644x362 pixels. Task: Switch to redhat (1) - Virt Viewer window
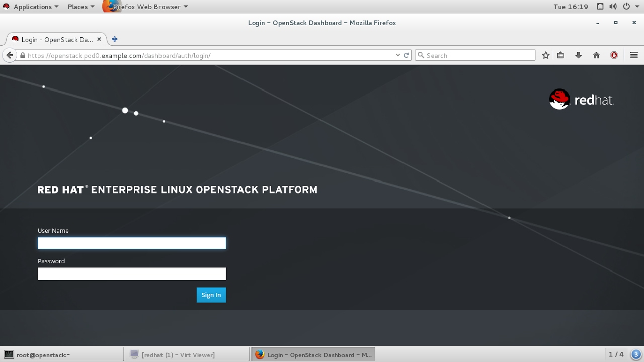[x=187, y=355]
